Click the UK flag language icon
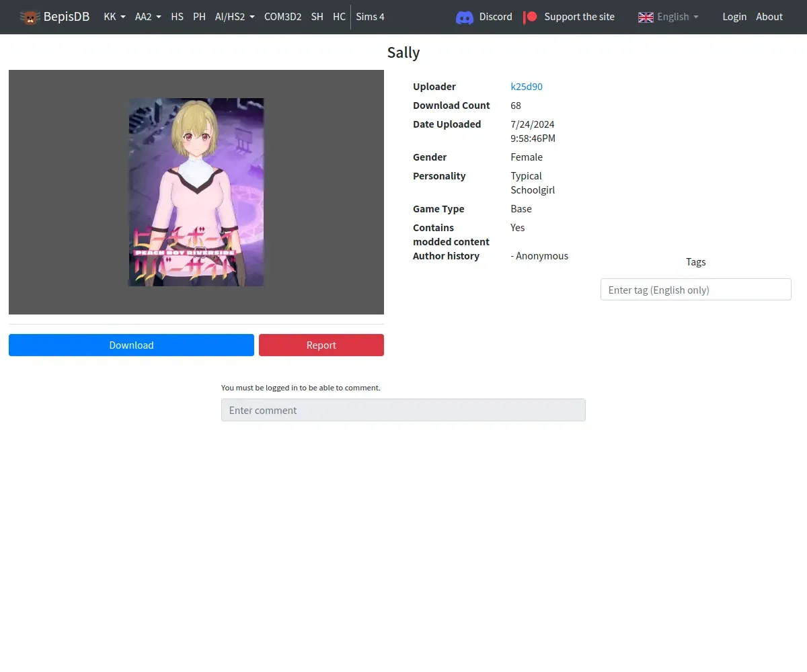Screen dimensions: 807x672 point(646,17)
